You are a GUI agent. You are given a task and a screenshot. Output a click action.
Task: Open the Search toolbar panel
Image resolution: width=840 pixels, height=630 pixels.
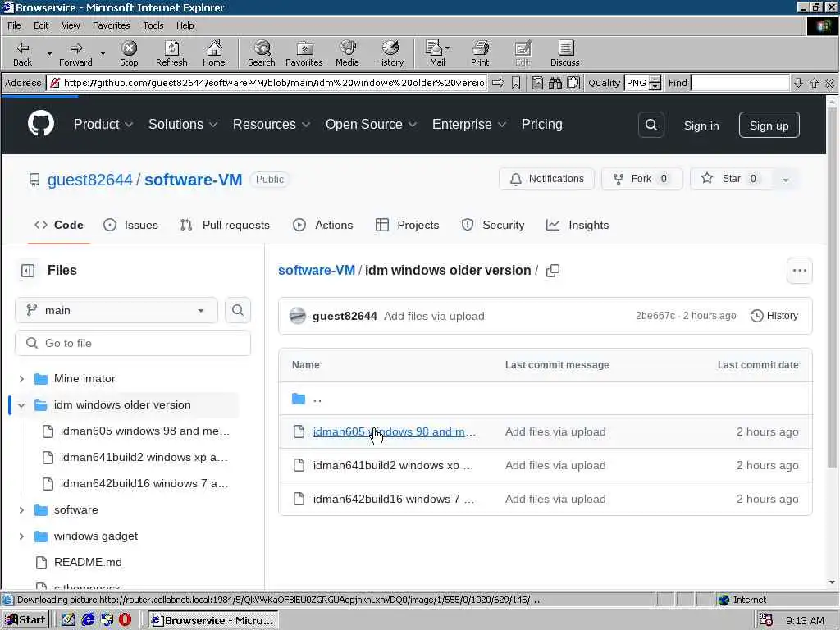click(x=262, y=53)
